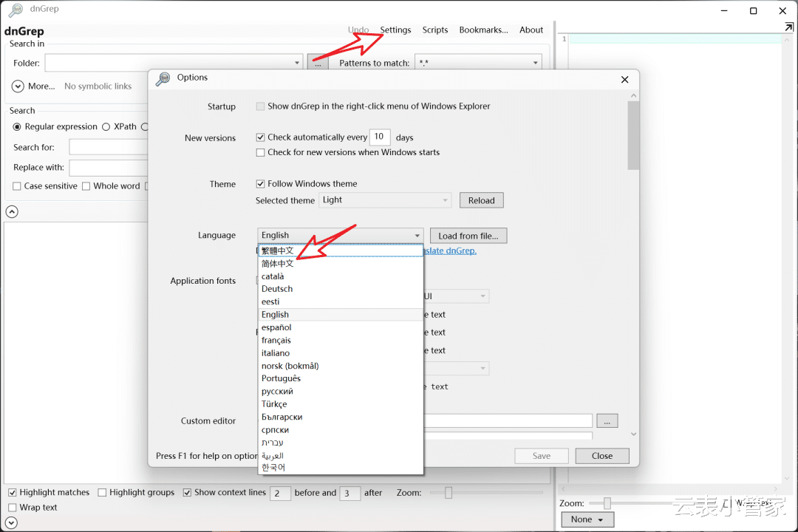Screen dimensions: 798x532
Task: Choose 繁體中文 from language list
Action: pyautogui.click(x=341, y=250)
